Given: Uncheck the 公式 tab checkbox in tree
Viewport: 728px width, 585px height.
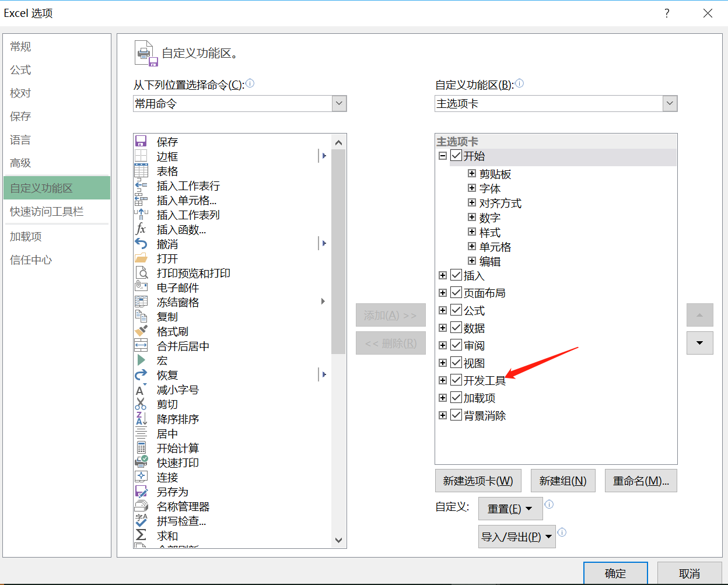Looking at the screenshot, I should coord(456,310).
